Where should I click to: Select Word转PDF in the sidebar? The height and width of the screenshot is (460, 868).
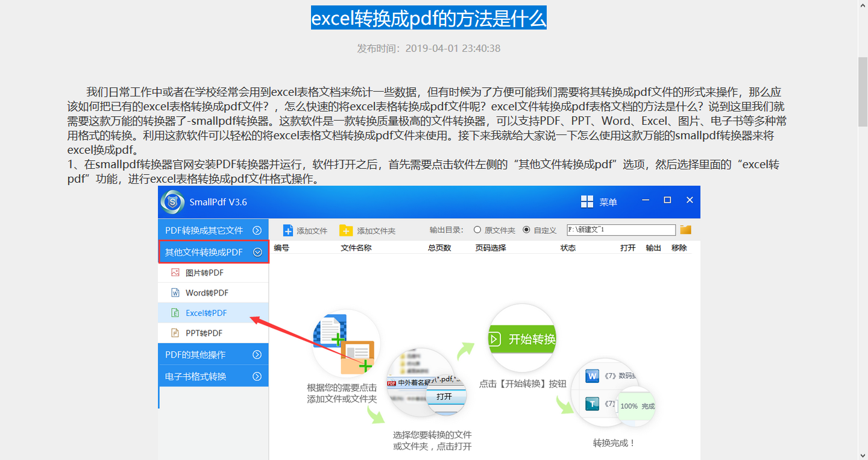[213, 292]
